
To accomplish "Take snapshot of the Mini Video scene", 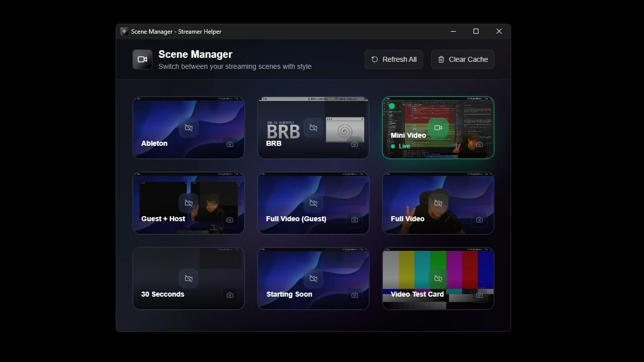I will tap(479, 144).
